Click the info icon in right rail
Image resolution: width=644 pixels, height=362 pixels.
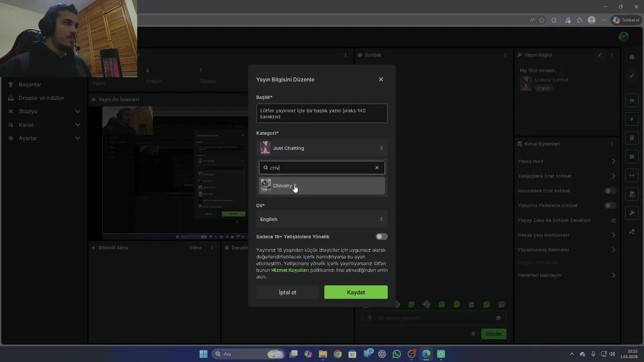click(x=632, y=57)
